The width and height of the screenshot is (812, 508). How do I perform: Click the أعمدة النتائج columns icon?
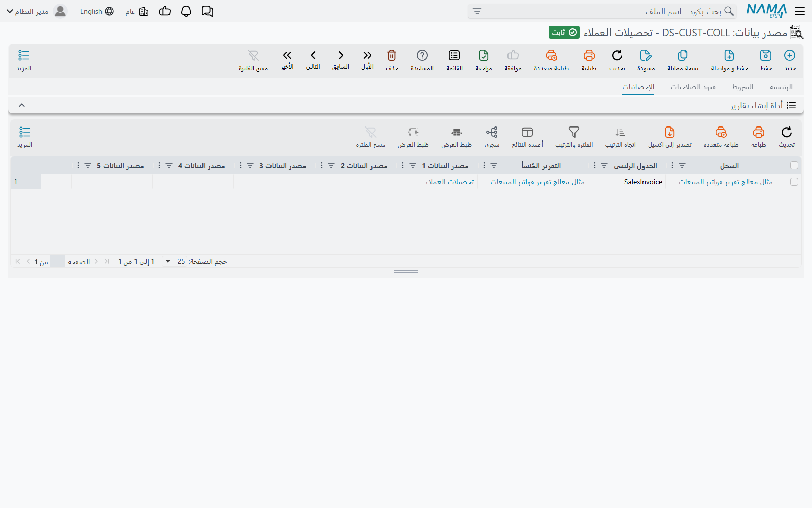point(527,132)
